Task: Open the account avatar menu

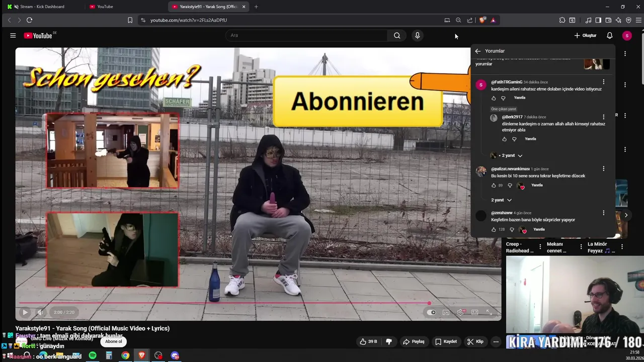Action: (626, 35)
